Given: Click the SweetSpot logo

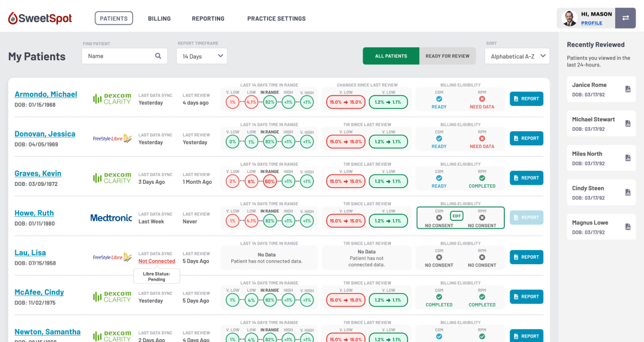Looking at the screenshot, I should point(40,19).
